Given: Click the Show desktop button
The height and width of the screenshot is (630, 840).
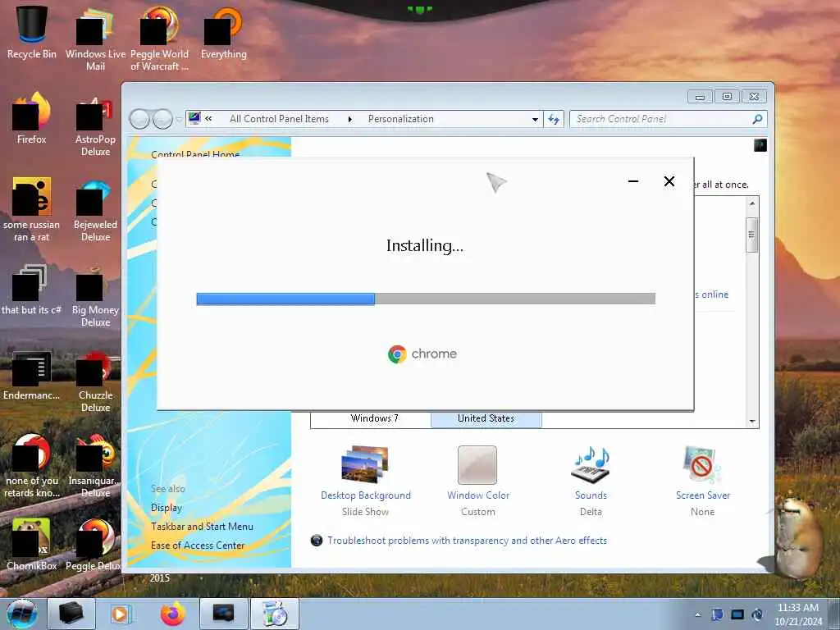Looking at the screenshot, I should pyautogui.click(x=833, y=614).
